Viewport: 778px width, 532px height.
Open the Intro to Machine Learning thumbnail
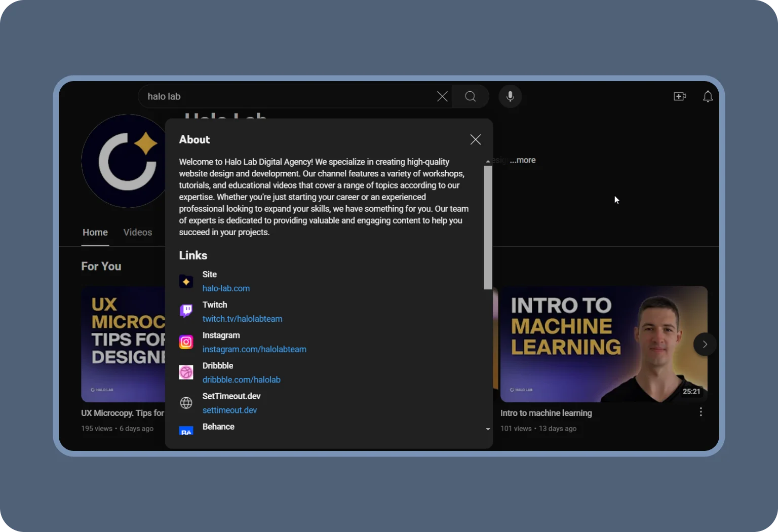[604, 344]
